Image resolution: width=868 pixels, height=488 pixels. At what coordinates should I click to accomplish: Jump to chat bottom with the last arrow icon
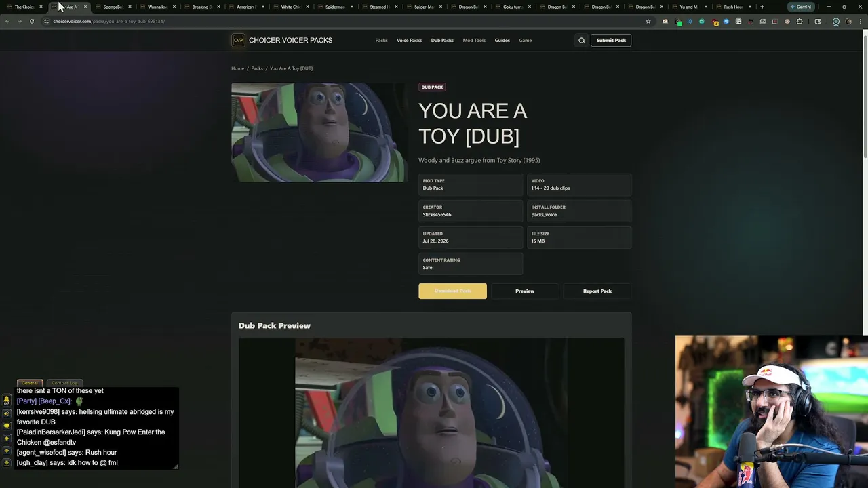tap(7, 463)
